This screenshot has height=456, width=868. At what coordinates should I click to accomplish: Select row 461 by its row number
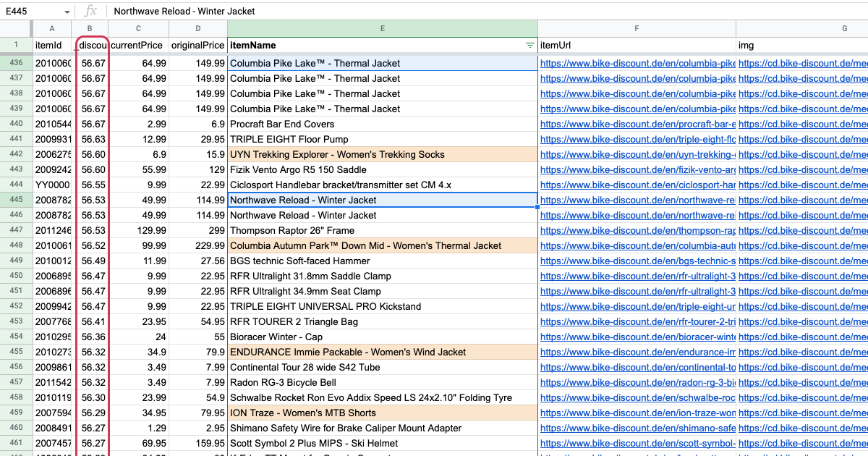17,443
